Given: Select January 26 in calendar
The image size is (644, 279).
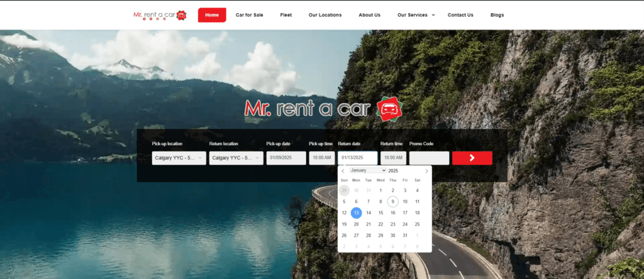Looking at the screenshot, I should (344, 236).
